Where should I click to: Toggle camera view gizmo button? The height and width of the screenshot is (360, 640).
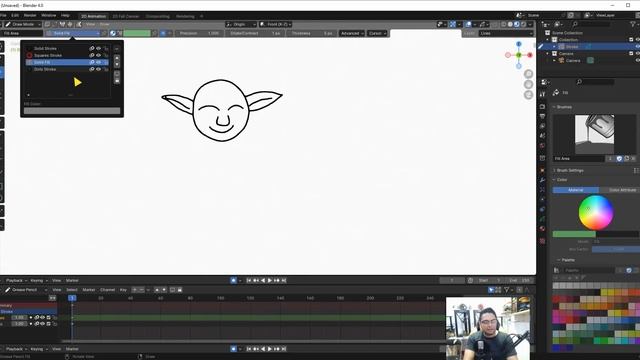coord(529,95)
